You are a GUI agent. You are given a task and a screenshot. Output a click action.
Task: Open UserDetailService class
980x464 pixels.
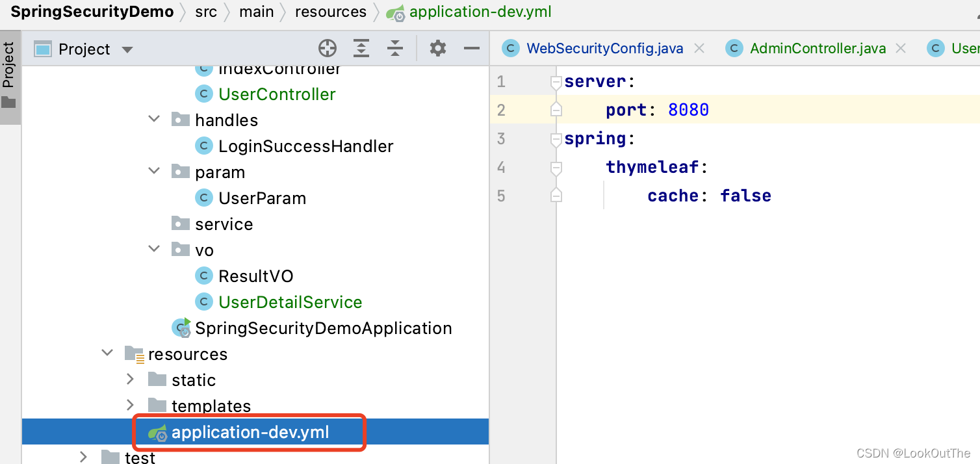click(x=290, y=302)
